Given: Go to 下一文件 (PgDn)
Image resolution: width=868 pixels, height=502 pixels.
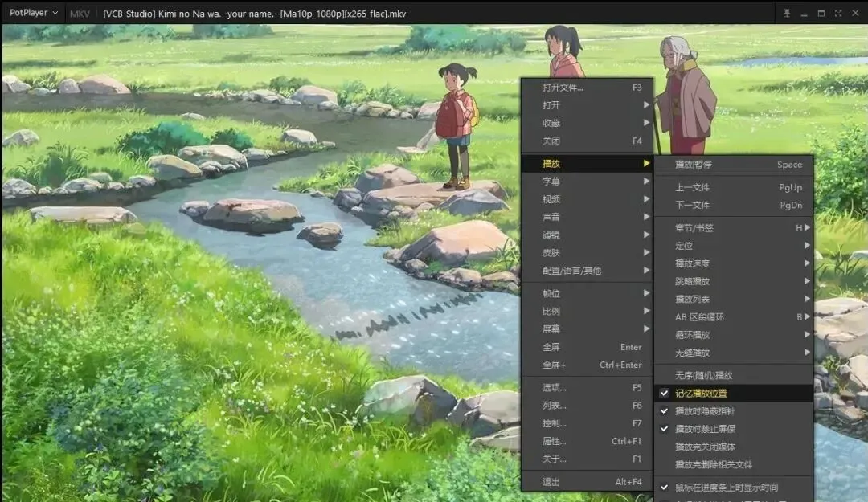Looking at the screenshot, I should (734, 205).
